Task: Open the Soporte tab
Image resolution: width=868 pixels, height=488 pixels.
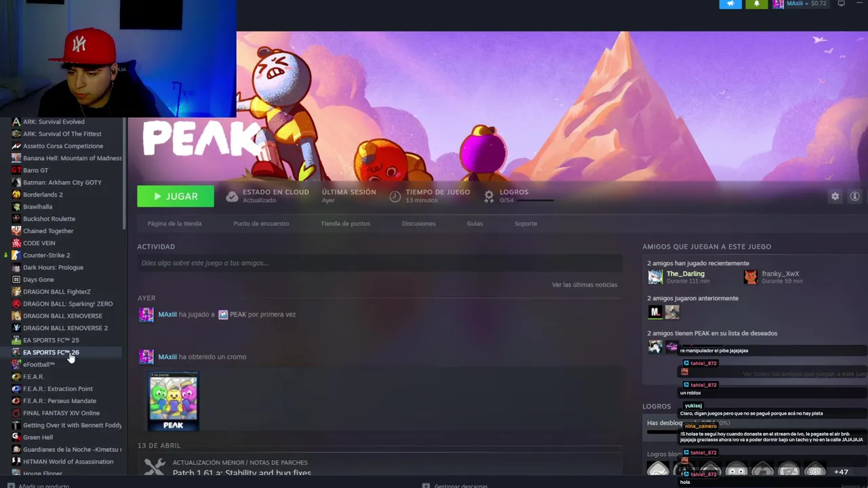Action: coord(526,224)
